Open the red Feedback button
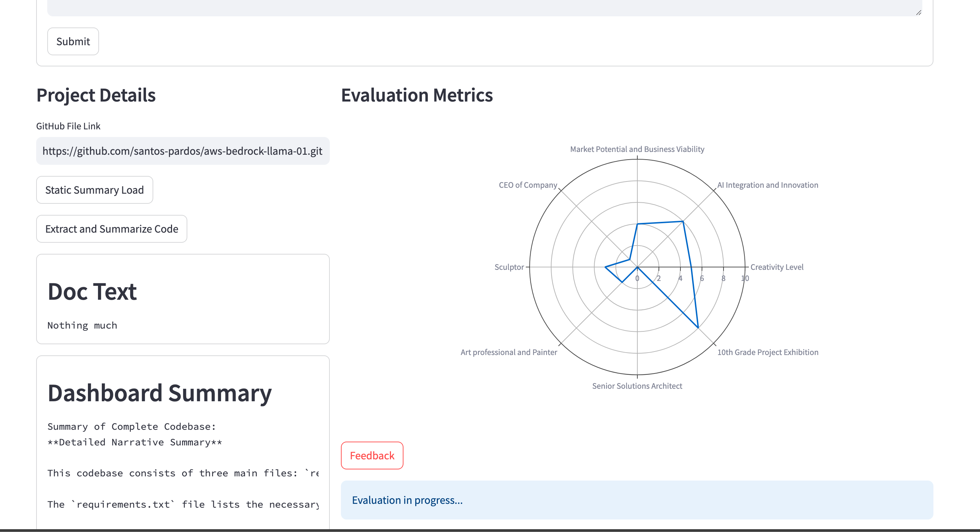Screen dimensions: 980x532 372,456
